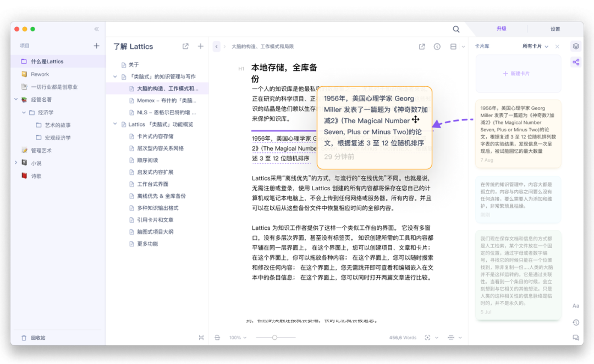Open the Aa typography settings
594x364 pixels.
point(576,306)
